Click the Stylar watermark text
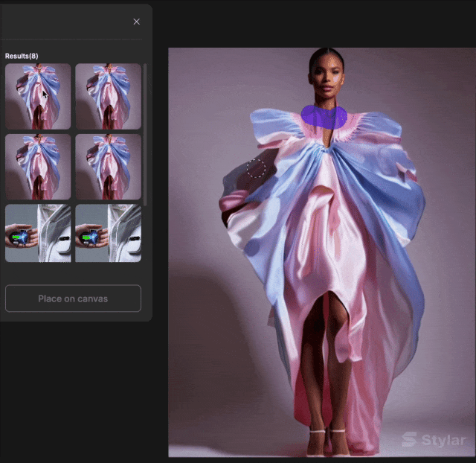 click(443, 440)
